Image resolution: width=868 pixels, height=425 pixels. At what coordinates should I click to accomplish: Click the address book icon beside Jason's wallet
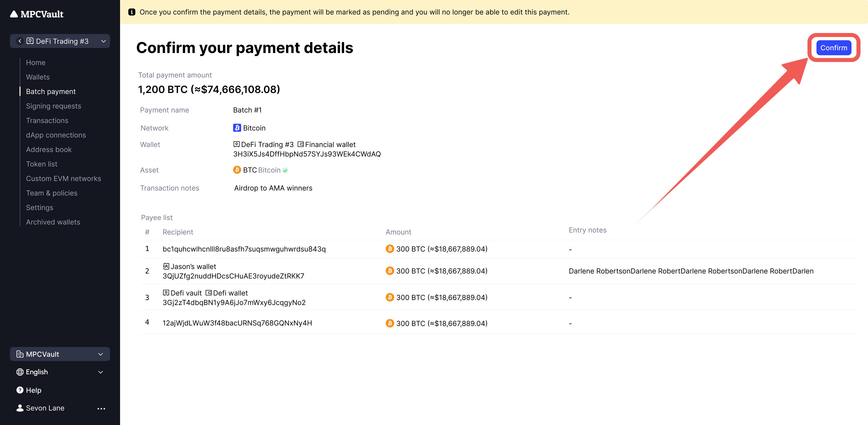(166, 266)
